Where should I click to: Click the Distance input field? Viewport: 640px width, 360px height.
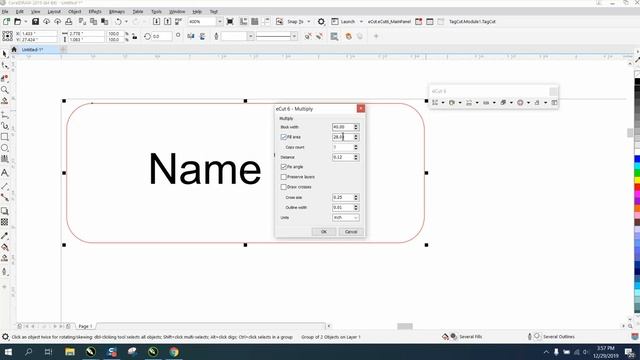pos(342,157)
